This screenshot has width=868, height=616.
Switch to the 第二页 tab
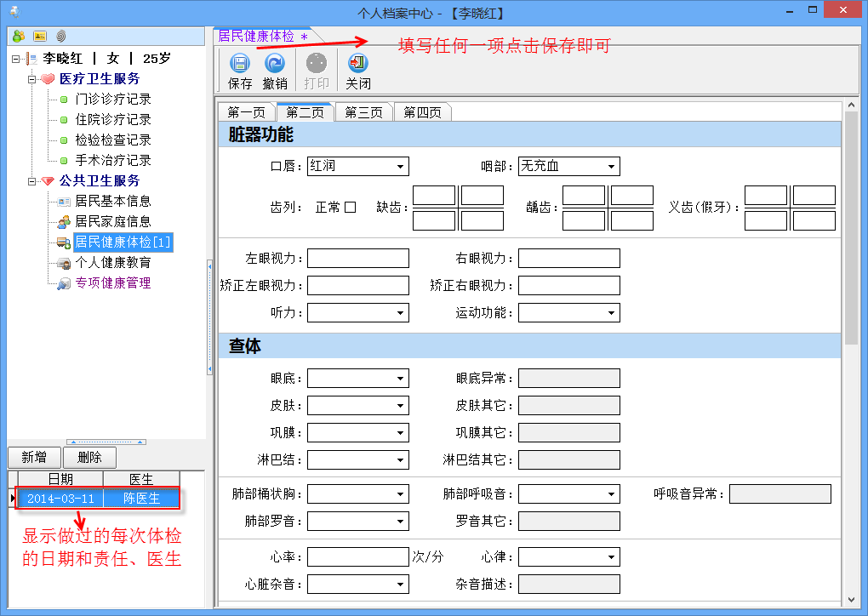(305, 112)
